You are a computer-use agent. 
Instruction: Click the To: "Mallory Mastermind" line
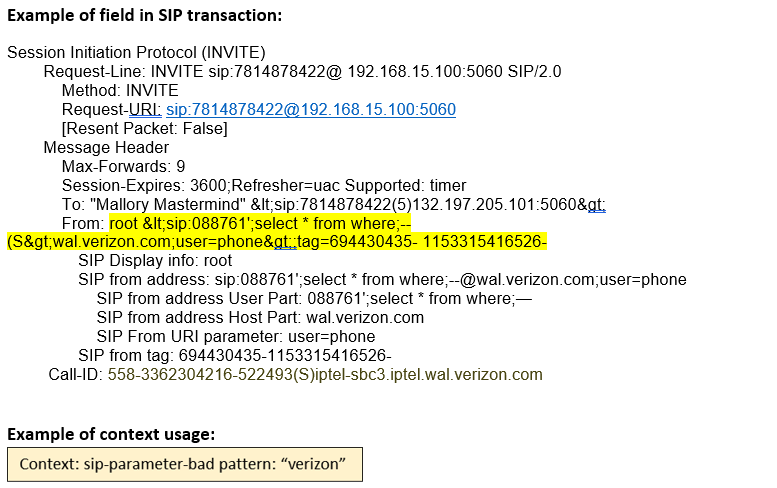333,204
